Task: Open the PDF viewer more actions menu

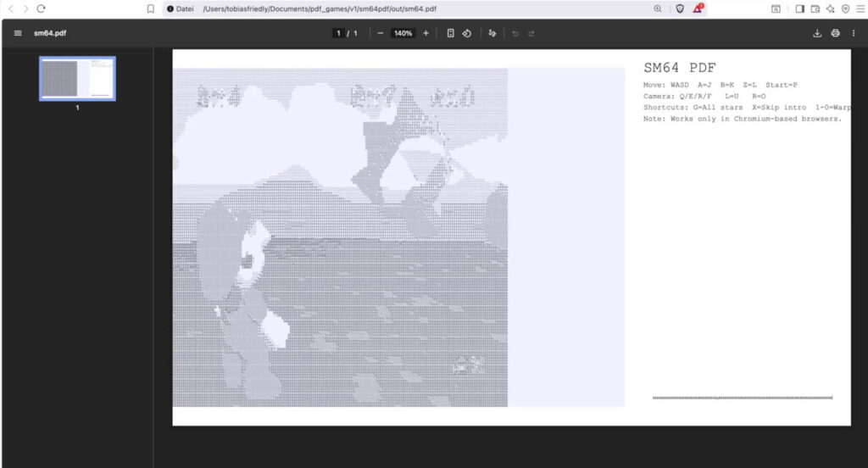Action: (x=853, y=33)
